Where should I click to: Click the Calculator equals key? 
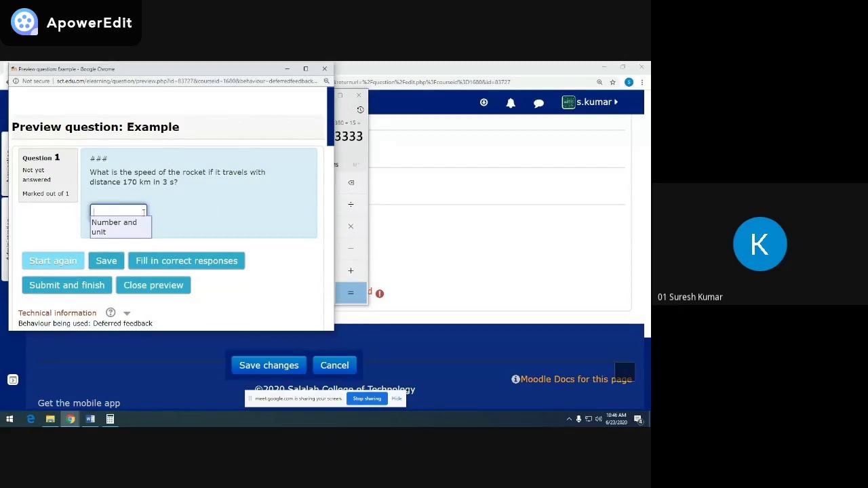(351, 293)
